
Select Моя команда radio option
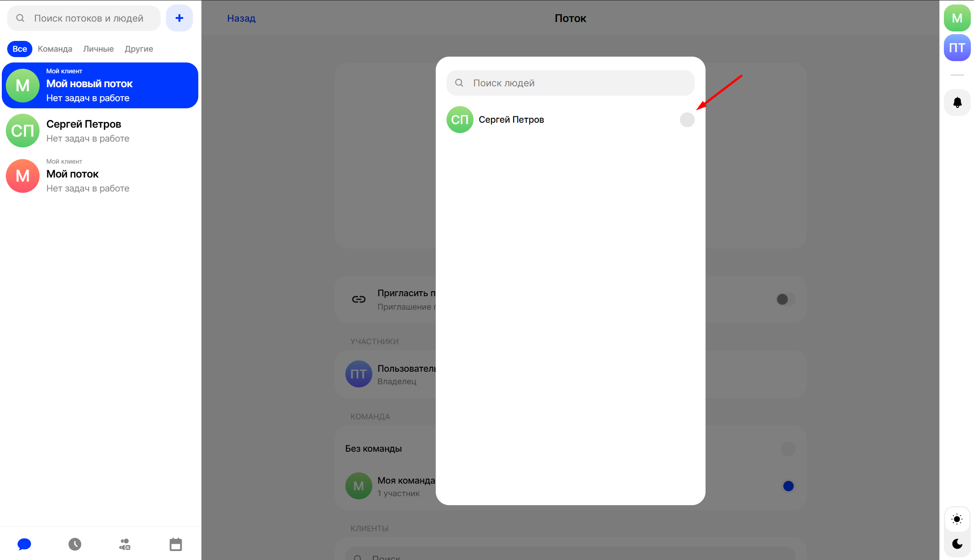[x=788, y=486]
